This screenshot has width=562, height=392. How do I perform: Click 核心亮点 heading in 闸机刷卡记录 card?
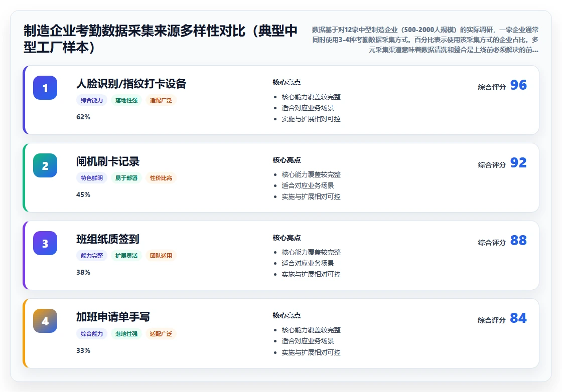[x=287, y=160]
